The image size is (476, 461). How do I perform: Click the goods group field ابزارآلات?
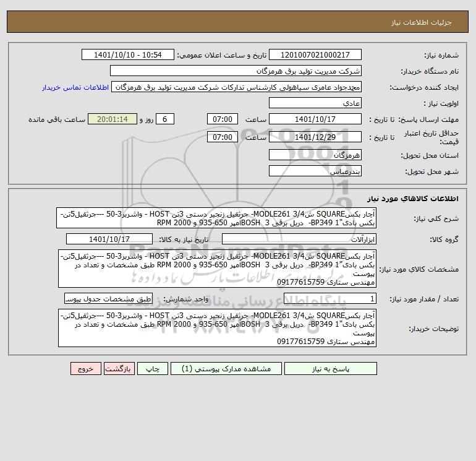pos(299,239)
